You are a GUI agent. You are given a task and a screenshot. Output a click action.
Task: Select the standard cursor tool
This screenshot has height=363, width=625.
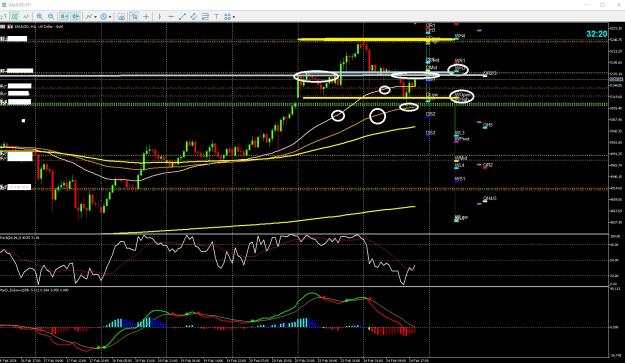coord(135,17)
